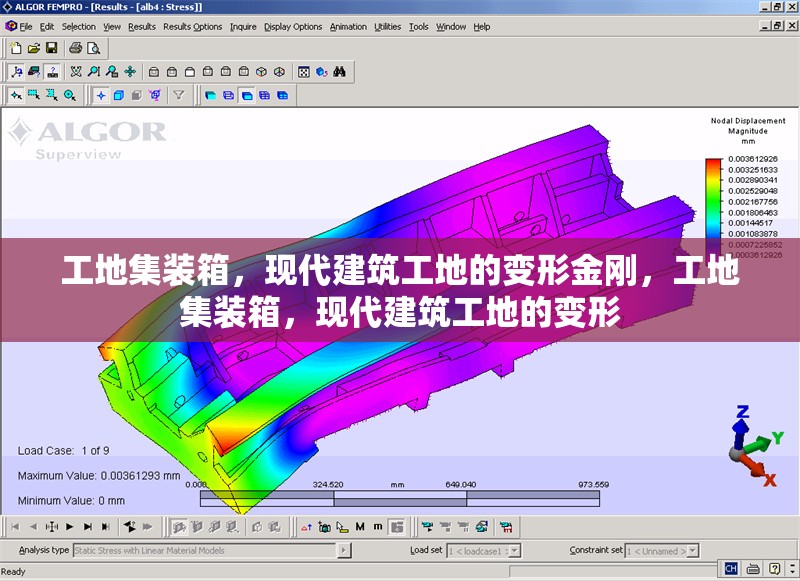Toggle the wireframe cube display mode
The image size is (800, 581).
click(x=119, y=95)
